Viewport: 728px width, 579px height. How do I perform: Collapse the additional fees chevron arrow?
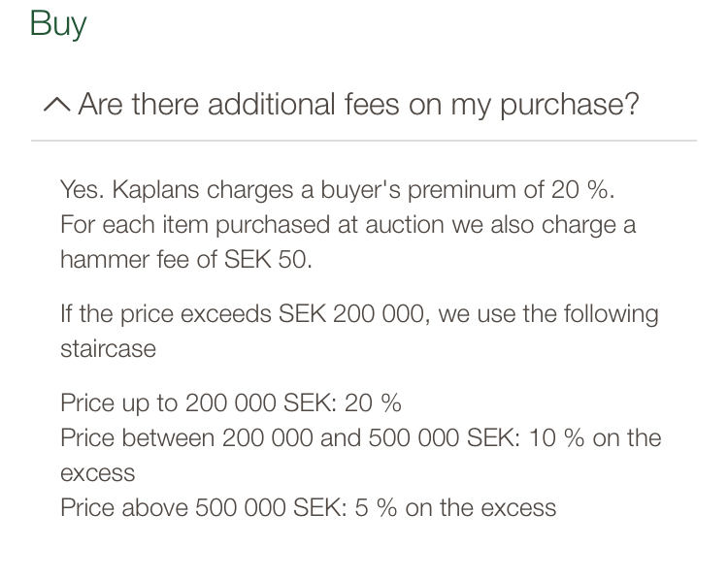[56, 105]
